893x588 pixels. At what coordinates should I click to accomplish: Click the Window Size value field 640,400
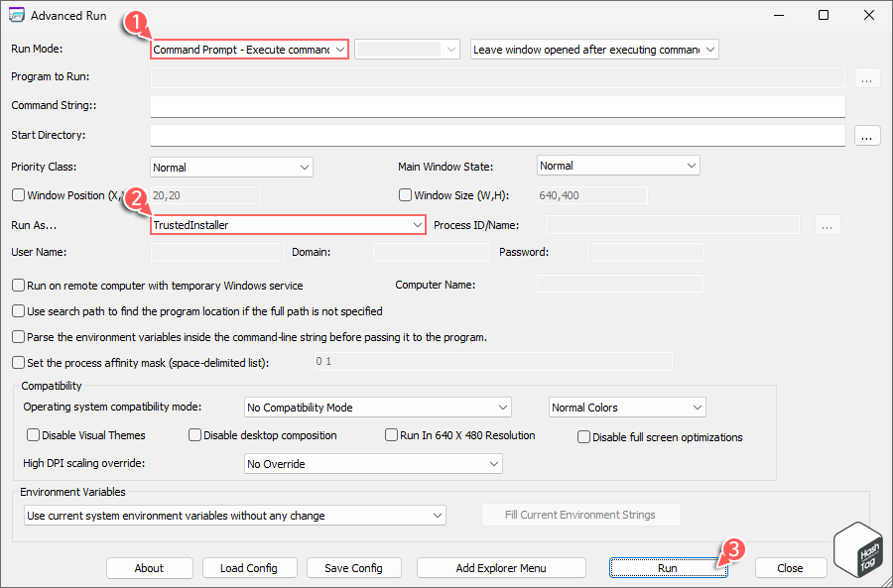pyautogui.click(x=592, y=195)
